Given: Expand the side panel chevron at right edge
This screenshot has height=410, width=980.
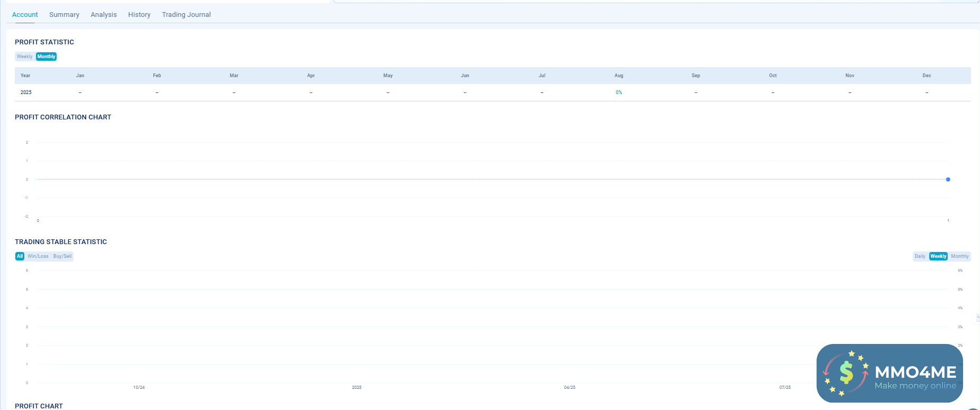Looking at the screenshot, I should [977, 317].
